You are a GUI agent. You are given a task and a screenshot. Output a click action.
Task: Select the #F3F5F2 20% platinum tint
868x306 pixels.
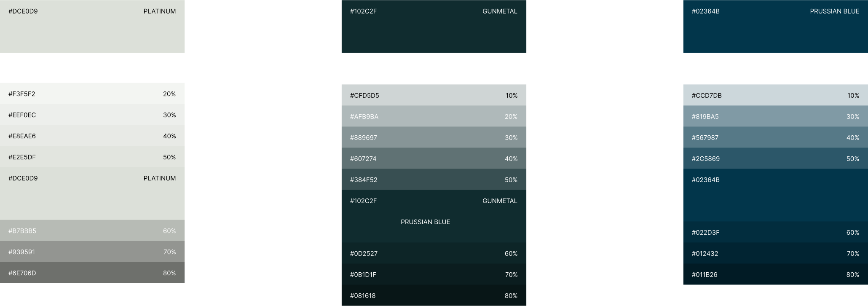pyautogui.click(x=92, y=94)
